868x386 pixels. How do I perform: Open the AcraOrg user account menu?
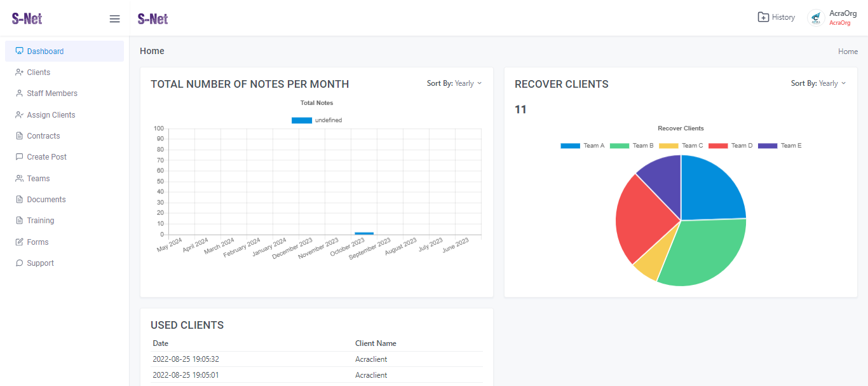pyautogui.click(x=843, y=18)
